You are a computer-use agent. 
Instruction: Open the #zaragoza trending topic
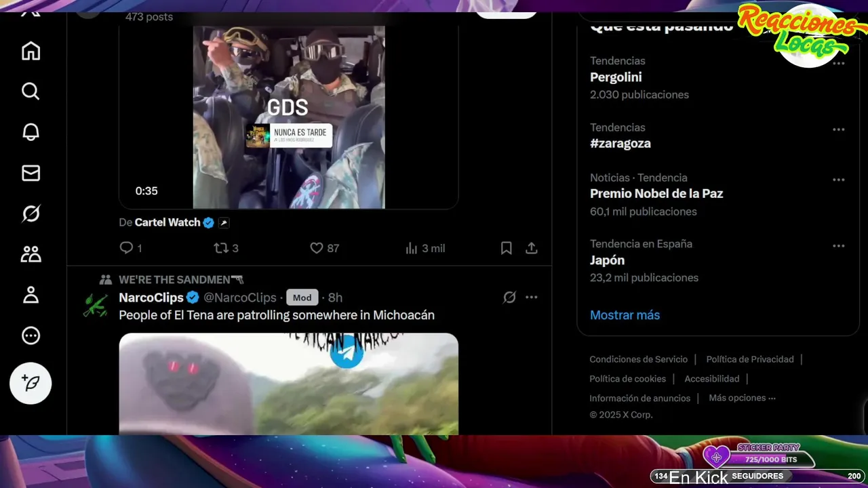[x=620, y=144]
